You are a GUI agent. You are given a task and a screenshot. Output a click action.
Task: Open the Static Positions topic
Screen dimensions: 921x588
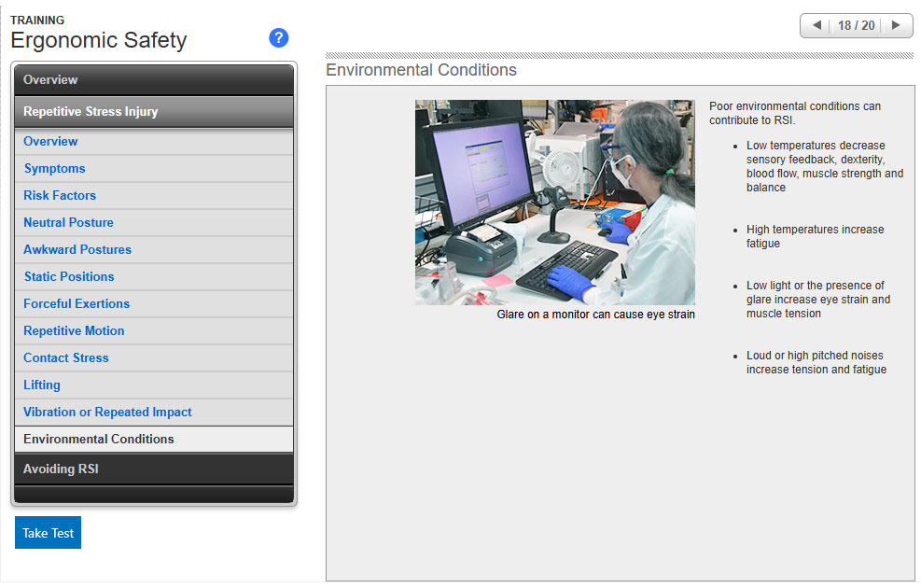[69, 277]
